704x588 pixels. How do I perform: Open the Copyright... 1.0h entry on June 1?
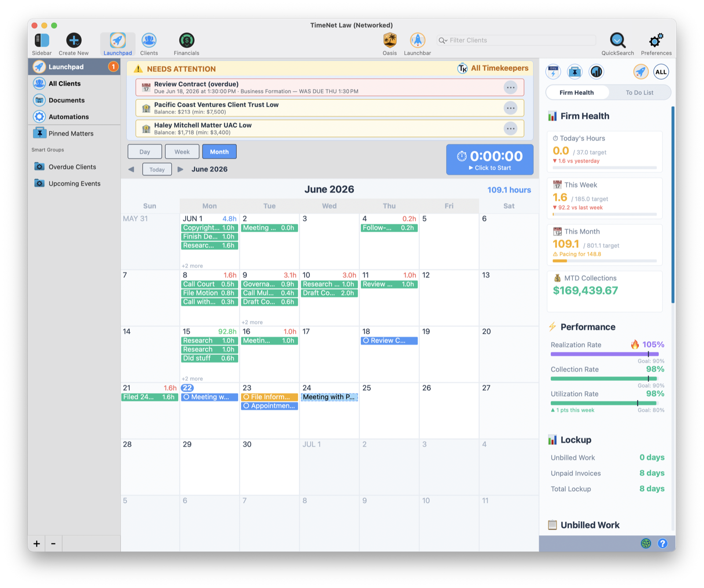209,228
